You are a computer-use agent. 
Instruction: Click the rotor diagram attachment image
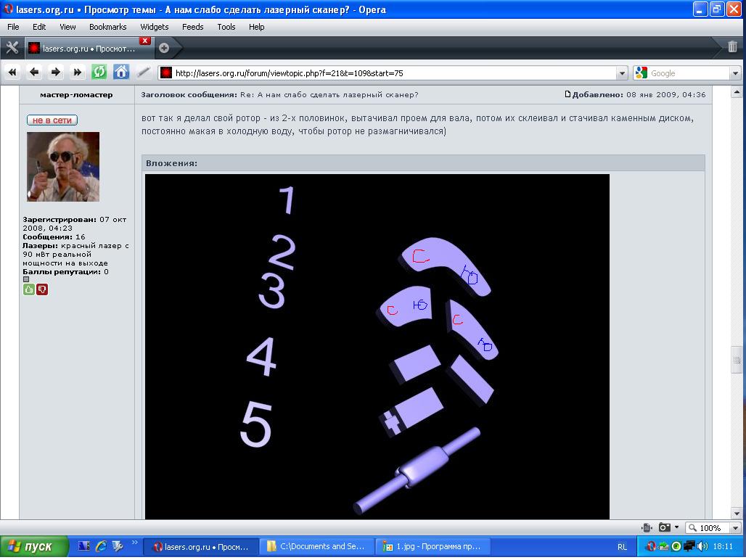[x=377, y=346]
